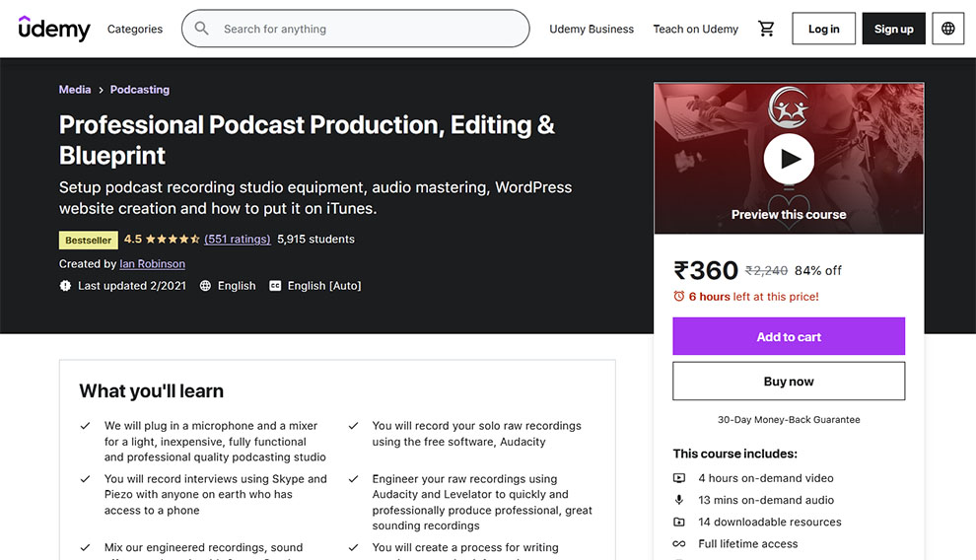Viewport: 976px width, 560px height.
Task: Open Udemy Business page
Action: (592, 29)
